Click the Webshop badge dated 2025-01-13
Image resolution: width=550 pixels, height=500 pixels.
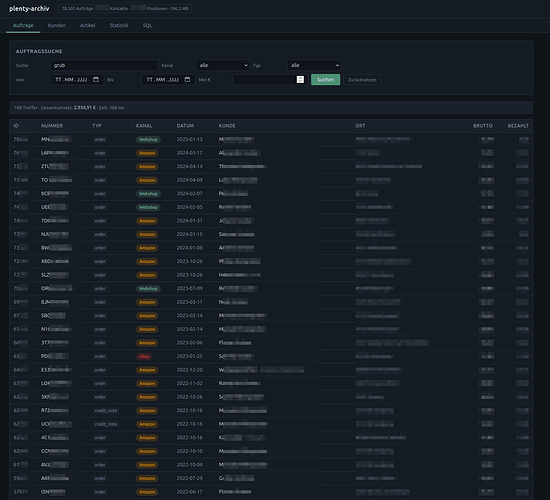(148, 139)
